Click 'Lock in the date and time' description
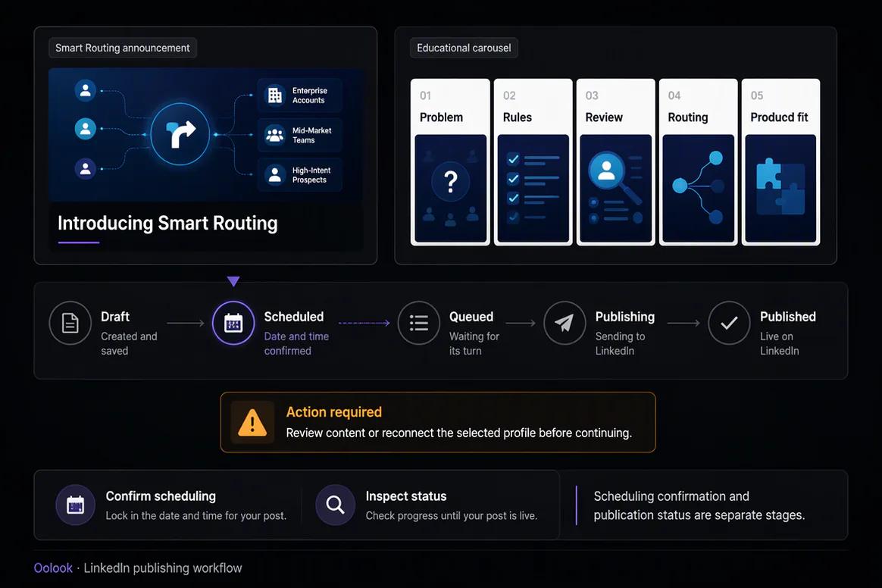882x588 pixels. tap(196, 515)
